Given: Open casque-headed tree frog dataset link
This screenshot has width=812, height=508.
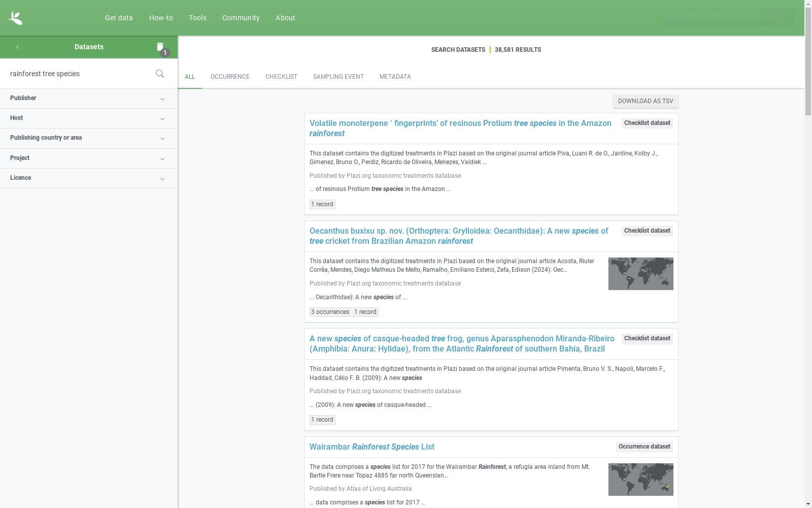Looking at the screenshot, I should pyautogui.click(x=462, y=343).
